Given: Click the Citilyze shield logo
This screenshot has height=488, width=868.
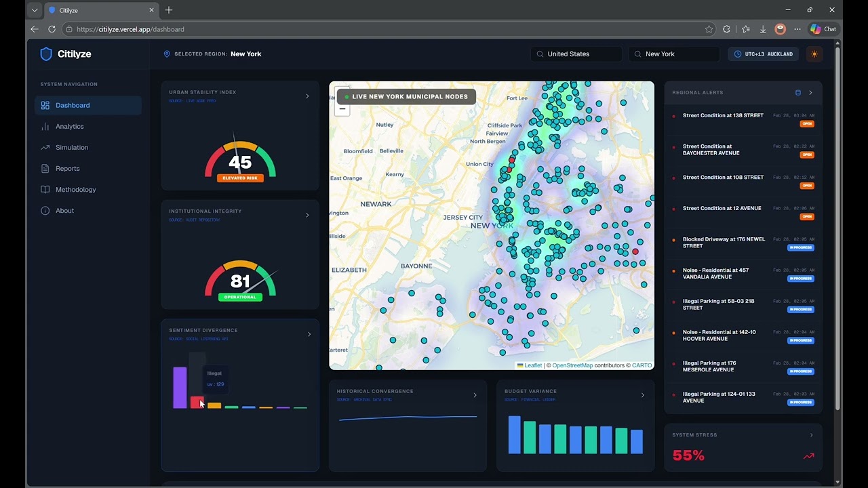Looking at the screenshot, I should [46, 54].
